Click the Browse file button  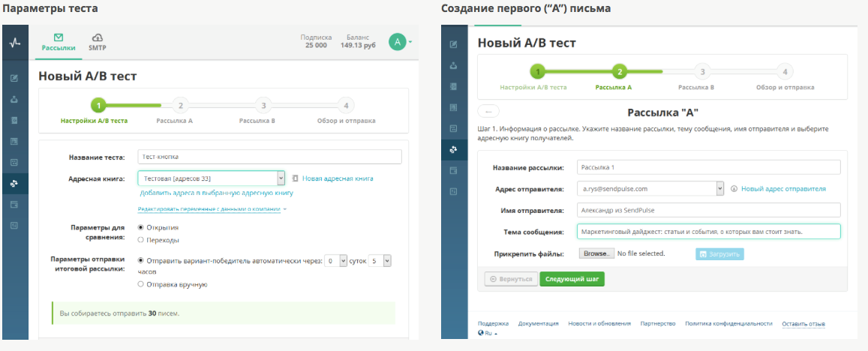coord(596,253)
